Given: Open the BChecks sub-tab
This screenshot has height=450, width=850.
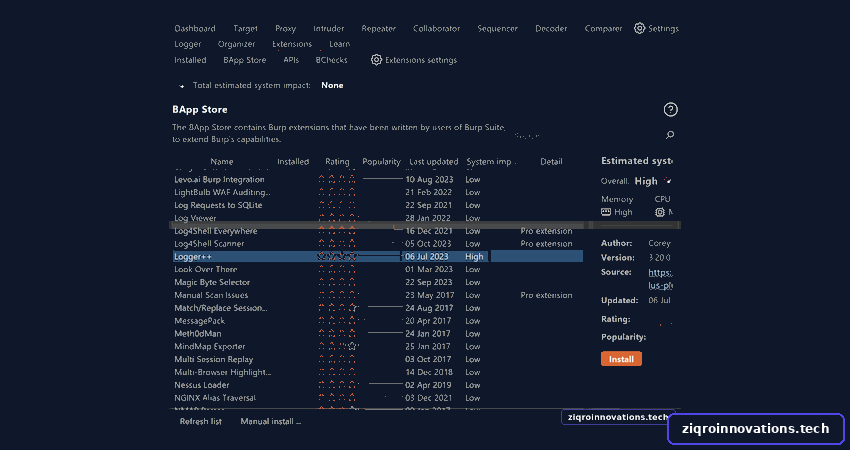Looking at the screenshot, I should coord(331,60).
